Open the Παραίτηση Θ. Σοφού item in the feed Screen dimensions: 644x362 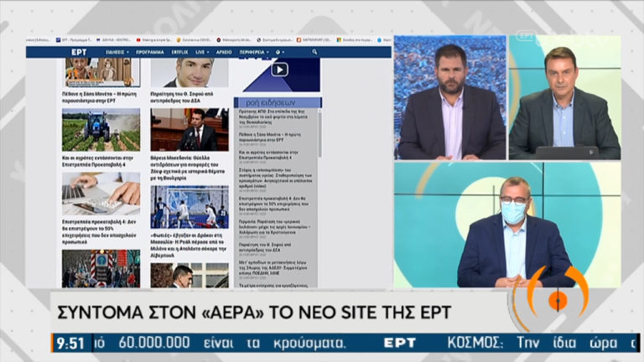[x=265, y=248]
